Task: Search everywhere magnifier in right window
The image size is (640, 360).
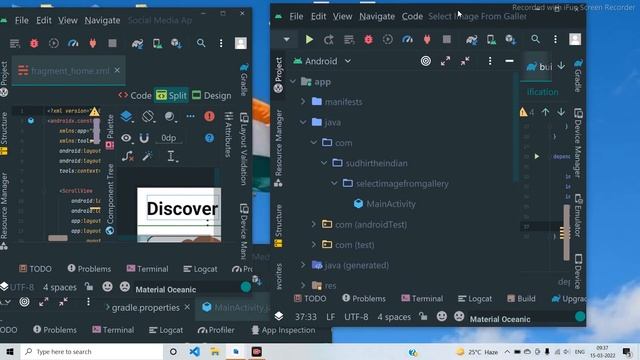Action: click(536, 39)
